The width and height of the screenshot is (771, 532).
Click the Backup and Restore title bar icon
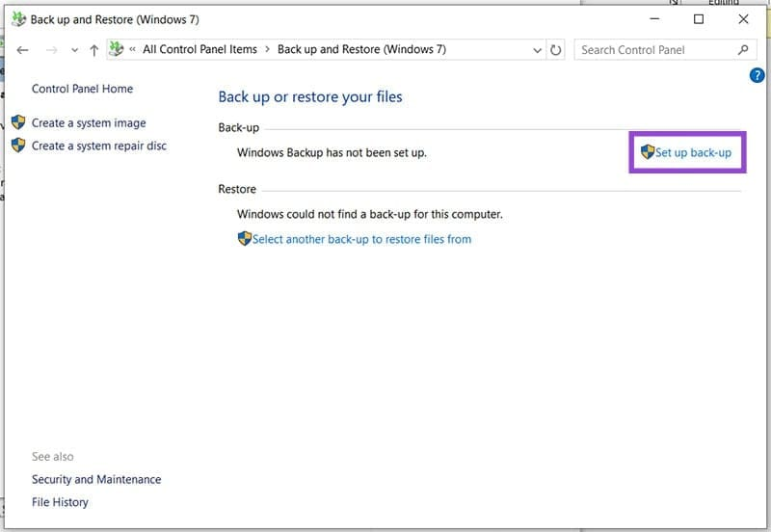[x=18, y=19]
